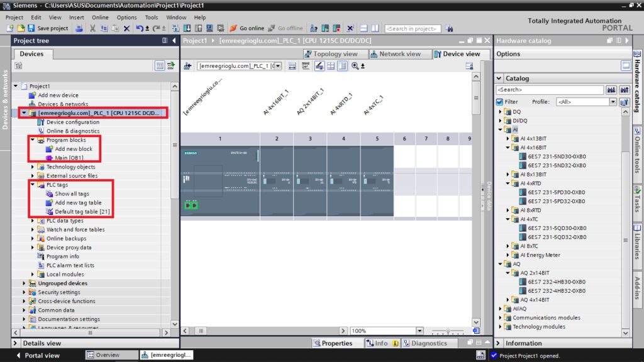Screen dimensions: 644x362
Task: Enable the catalog Filter checkbox
Action: (499, 102)
